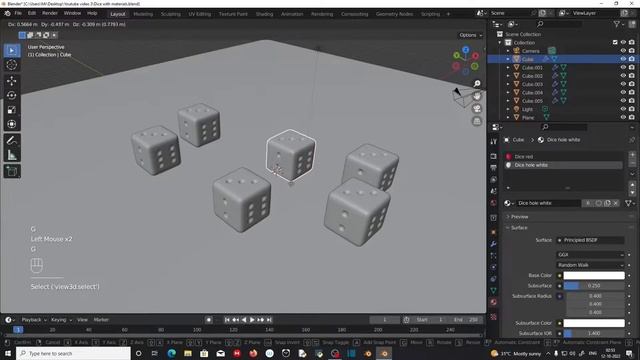
Task: Open the File menu
Action: coord(18,13)
